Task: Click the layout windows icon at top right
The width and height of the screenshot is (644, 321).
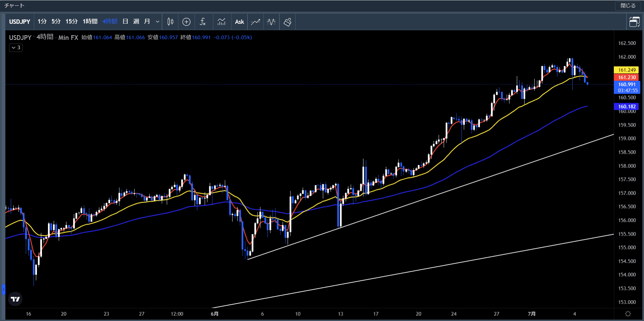Action: pyautogui.click(x=634, y=22)
